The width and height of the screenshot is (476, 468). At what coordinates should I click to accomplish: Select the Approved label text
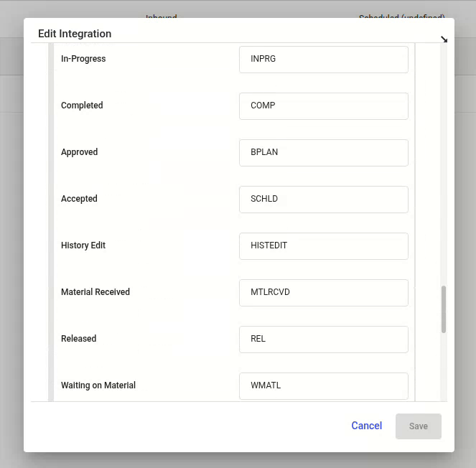click(79, 152)
